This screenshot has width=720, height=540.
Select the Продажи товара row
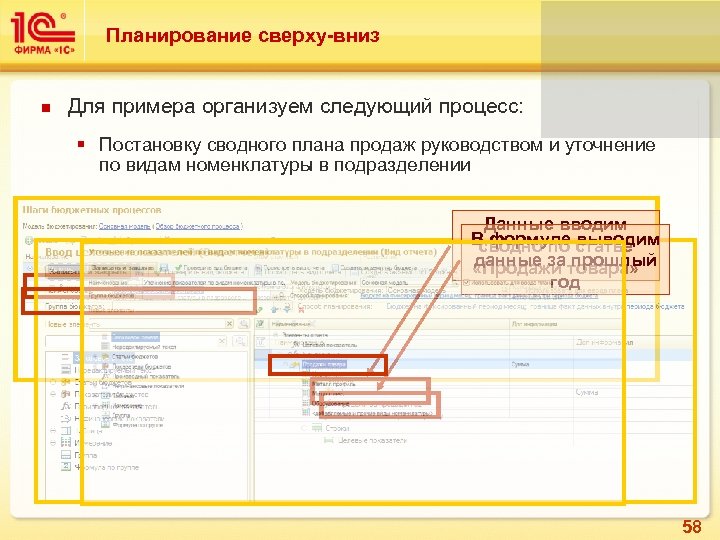click(x=324, y=364)
